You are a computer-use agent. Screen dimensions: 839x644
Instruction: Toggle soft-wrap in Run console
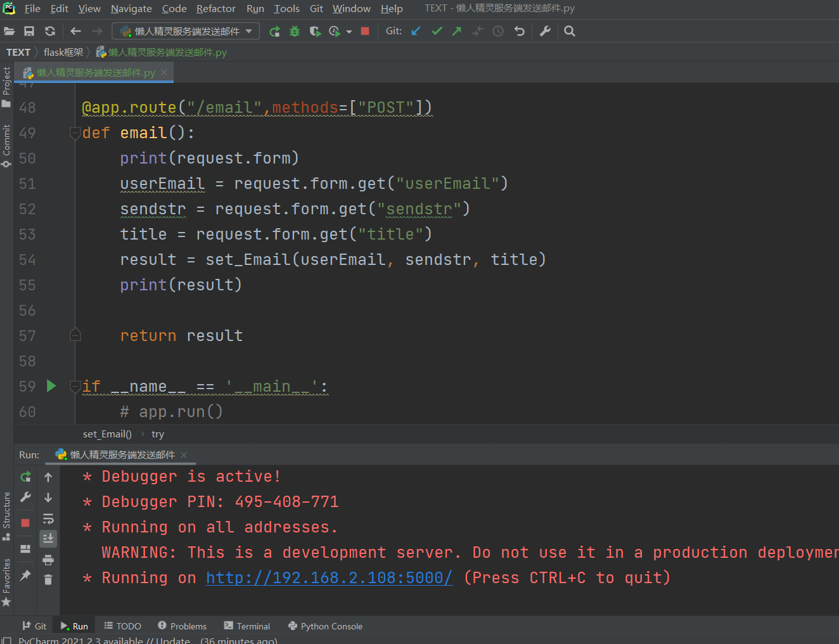click(48, 518)
